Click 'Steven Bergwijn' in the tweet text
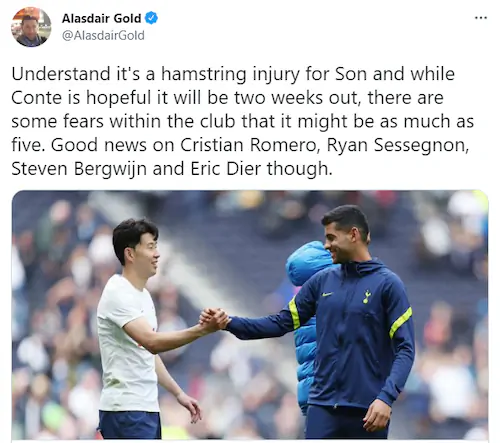Screen dimensions: 500x443 (79, 169)
